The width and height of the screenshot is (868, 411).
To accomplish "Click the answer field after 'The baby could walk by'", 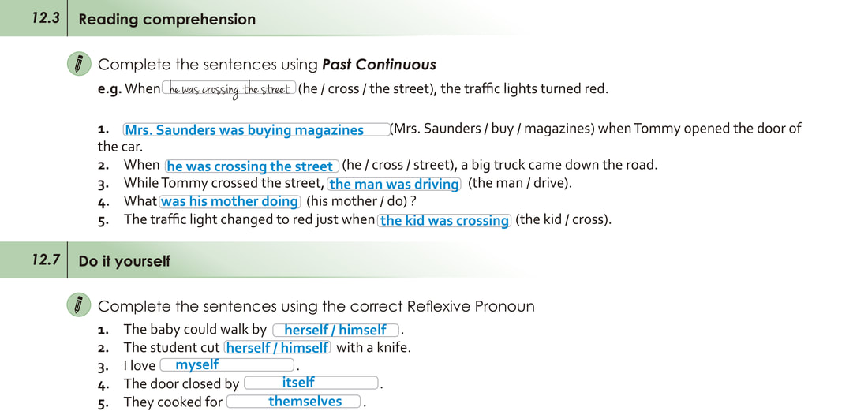I will click(335, 330).
